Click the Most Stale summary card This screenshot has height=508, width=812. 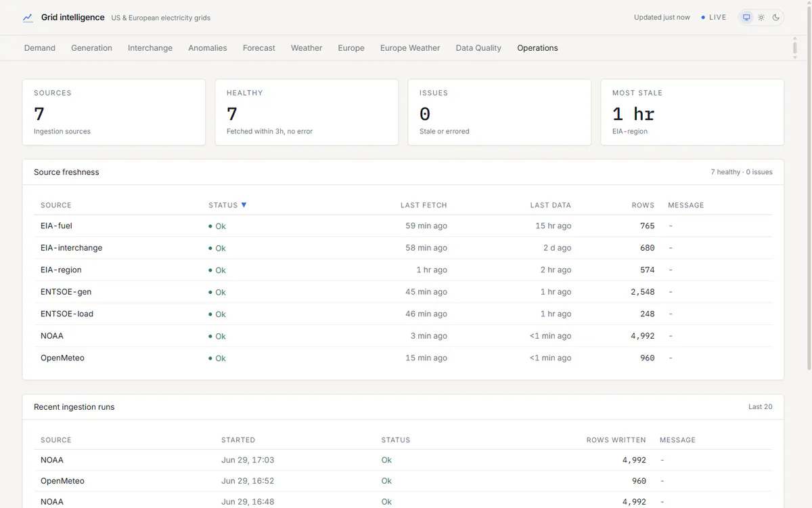(x=692, y=112)
